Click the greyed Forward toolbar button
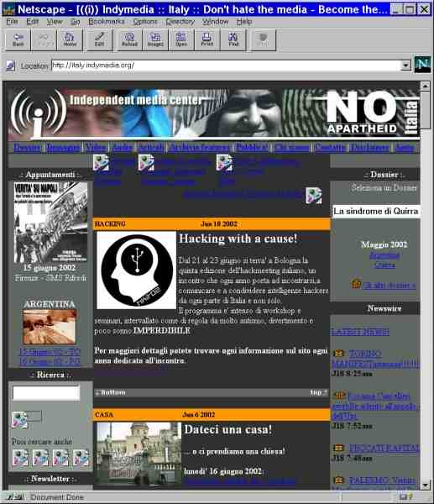The image size is (434, 504). click(44, 39)
